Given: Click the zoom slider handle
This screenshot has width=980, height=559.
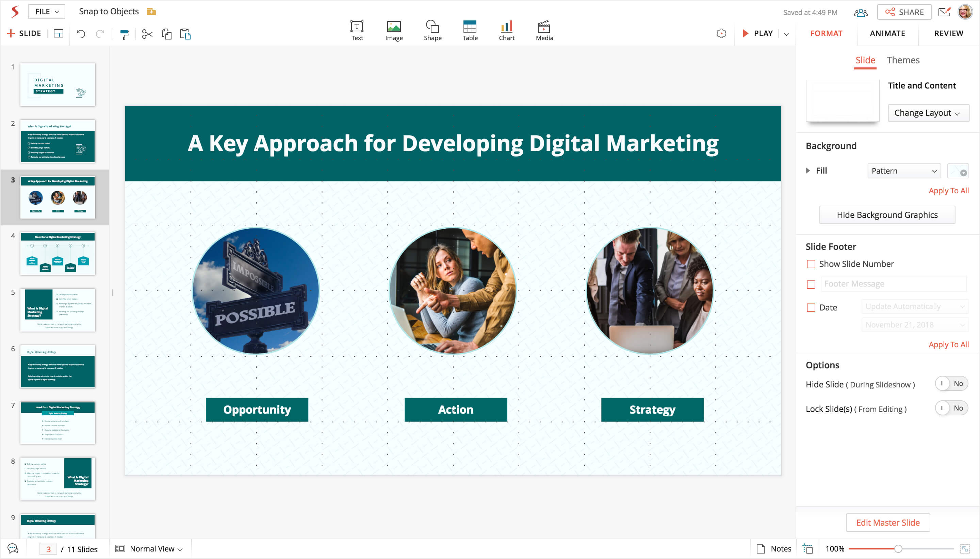Looking at the screenshot, I should pyautogui.click(x=898, y=549).
